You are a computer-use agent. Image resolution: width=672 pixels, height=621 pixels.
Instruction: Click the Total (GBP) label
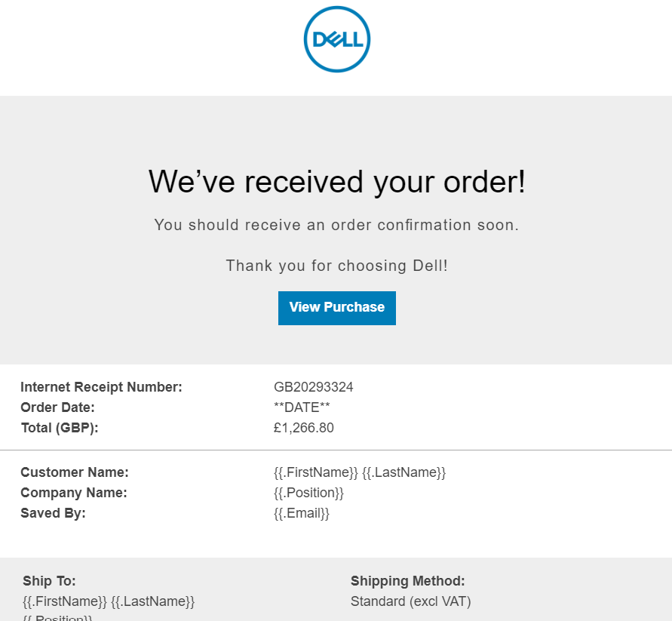click(59, 428)
